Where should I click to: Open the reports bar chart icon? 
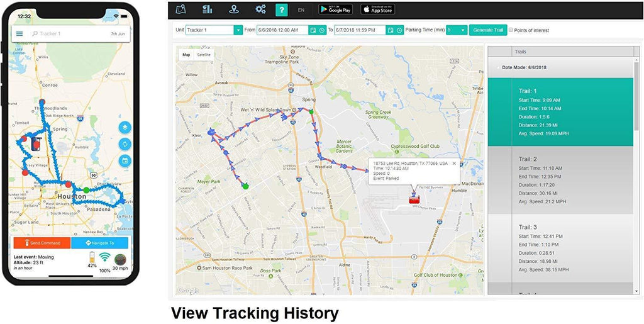208,9
